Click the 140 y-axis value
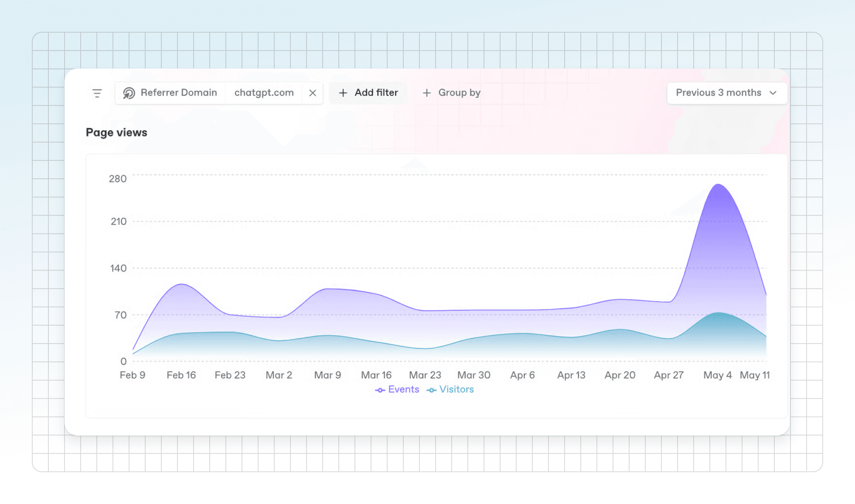 tap(119, 268)
